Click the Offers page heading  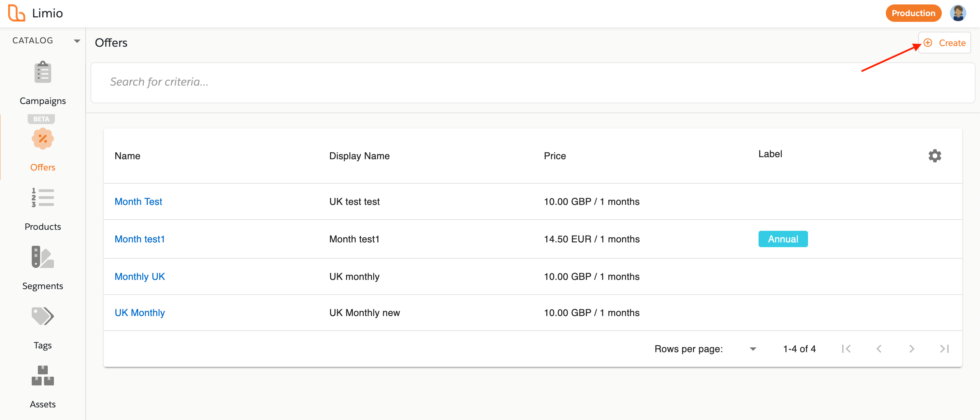tap(111, 43)
